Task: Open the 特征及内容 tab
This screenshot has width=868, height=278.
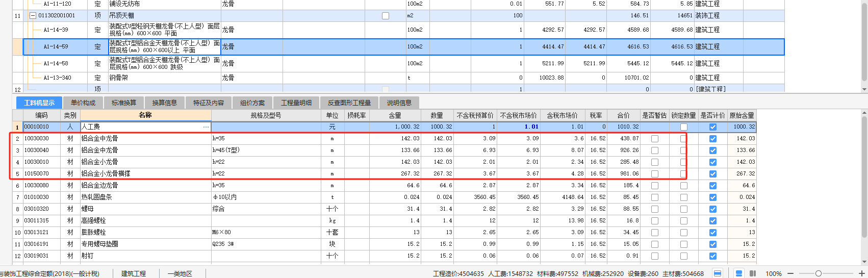Action: [209, 103]
